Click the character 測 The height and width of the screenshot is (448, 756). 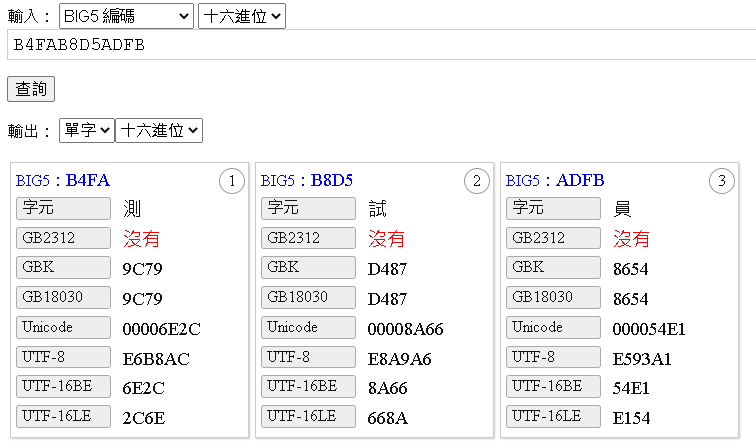tap(132, 209)
